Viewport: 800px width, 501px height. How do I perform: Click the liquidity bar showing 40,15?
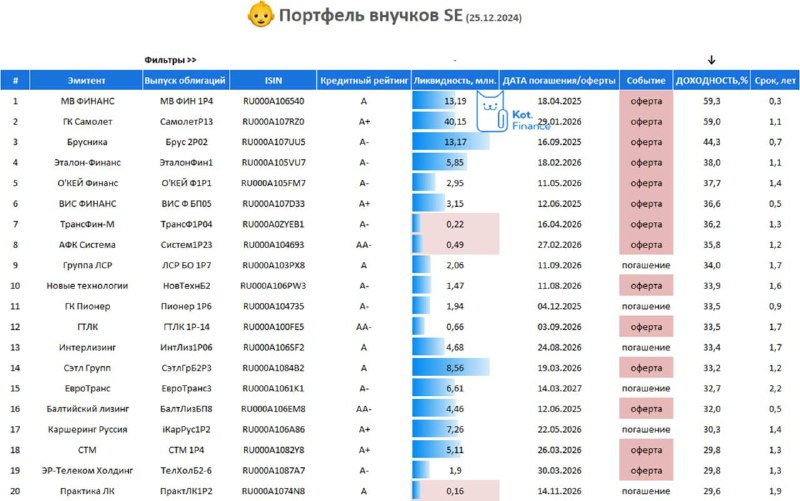point(455,121)
